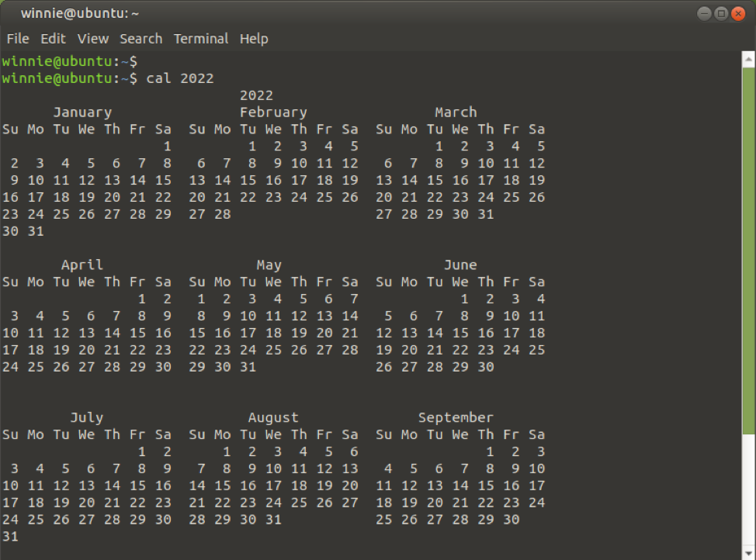Open the View menu
The width and height of the screenshot is (756, 560).
click(93, 39)
